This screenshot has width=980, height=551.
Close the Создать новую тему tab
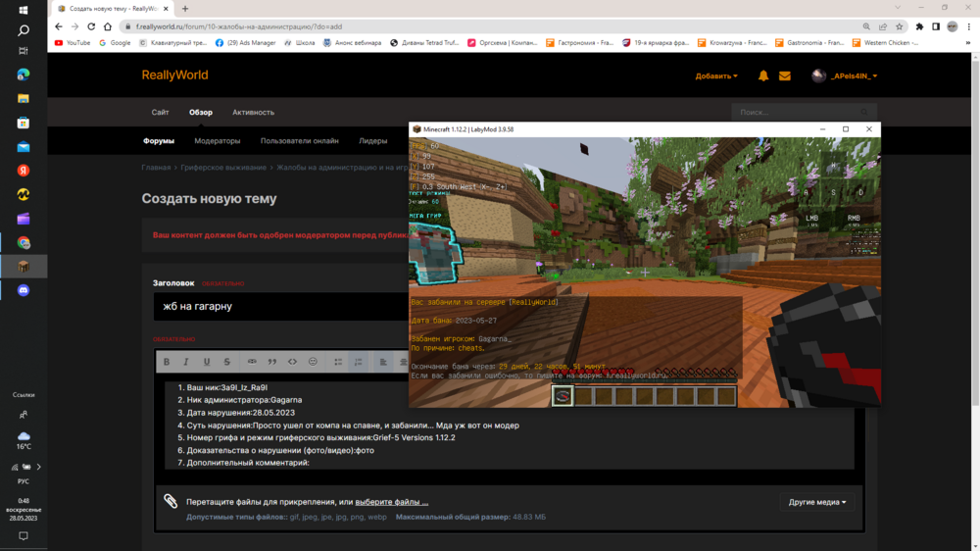tap(166, 9)
